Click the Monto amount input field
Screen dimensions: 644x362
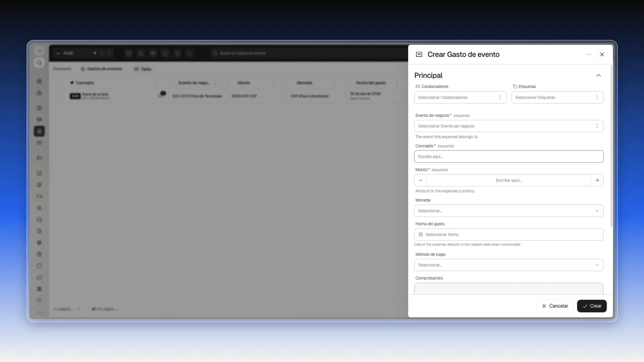pyautogui.click(x=509, y=180)
